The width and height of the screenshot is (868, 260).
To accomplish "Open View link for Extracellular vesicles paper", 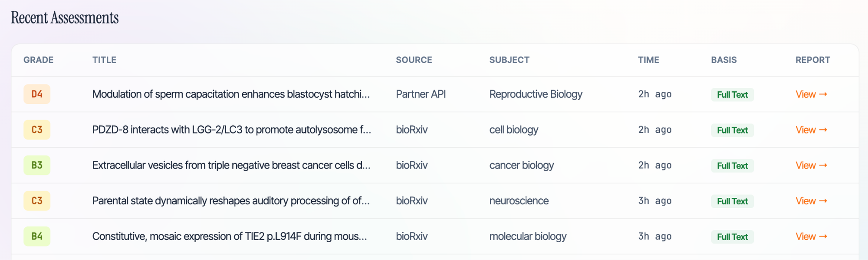I will [811, 166].
